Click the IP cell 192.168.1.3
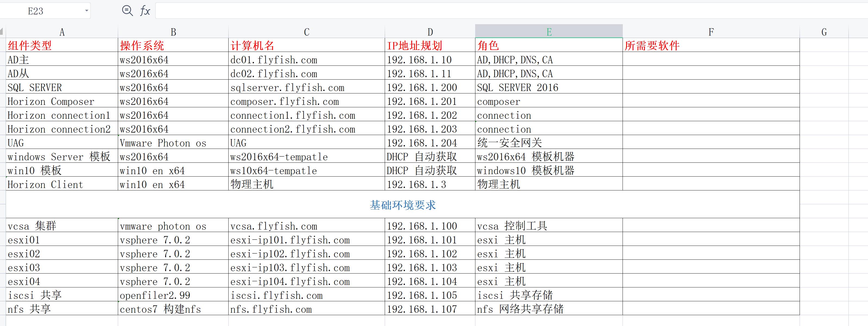The height and width of the screenshot is (326, 868). click(x=430, y=183)
